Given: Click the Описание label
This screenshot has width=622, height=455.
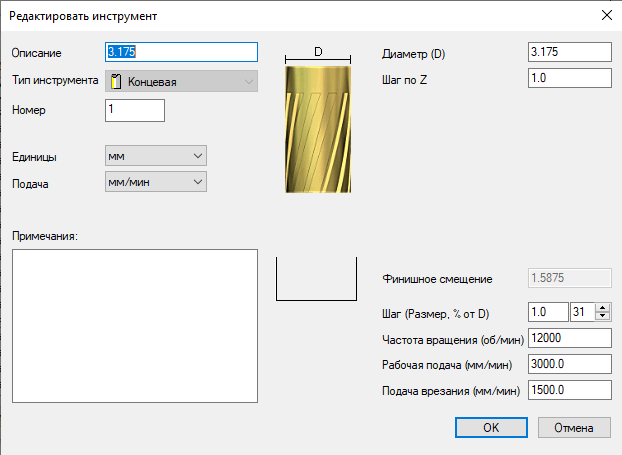Looking at the screenshot, I should pyautogui.click(x=36, y=53).
